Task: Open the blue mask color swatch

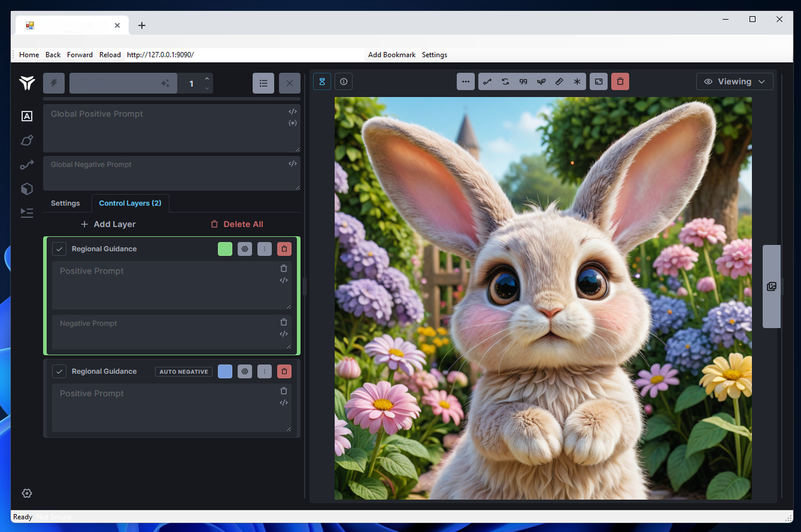Action: pyautogui.click(x=225, y=371)
